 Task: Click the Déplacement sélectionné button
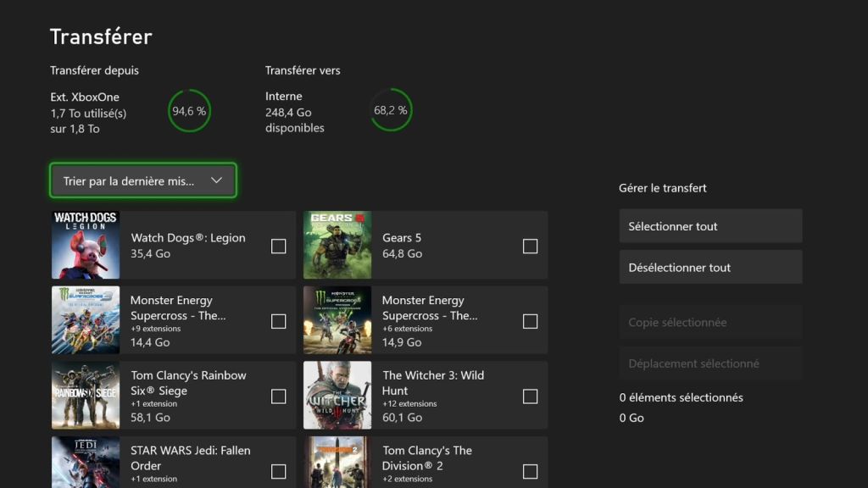coord(710,363)
